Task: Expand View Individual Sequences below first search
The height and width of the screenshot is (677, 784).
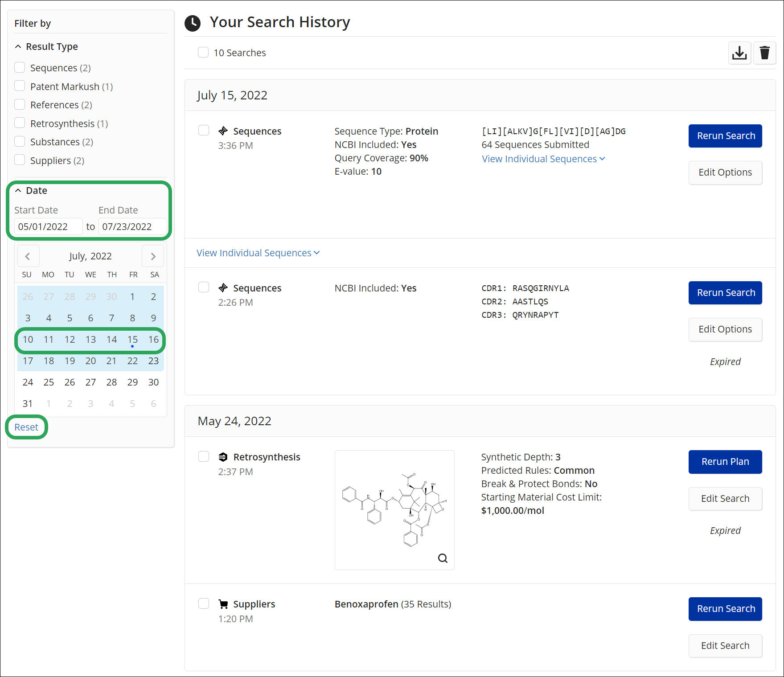Action: (x=258, y=253)
